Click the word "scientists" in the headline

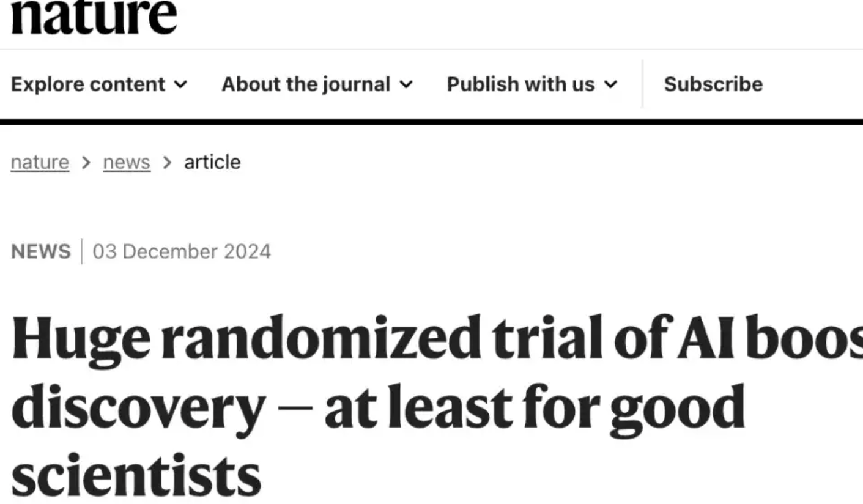point(136,475)
